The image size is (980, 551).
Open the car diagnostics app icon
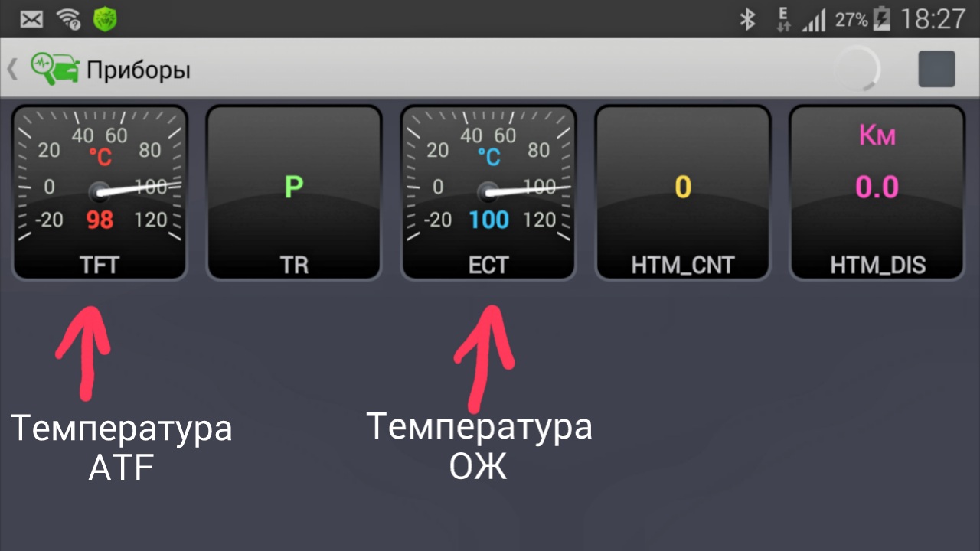pos(55,69)
